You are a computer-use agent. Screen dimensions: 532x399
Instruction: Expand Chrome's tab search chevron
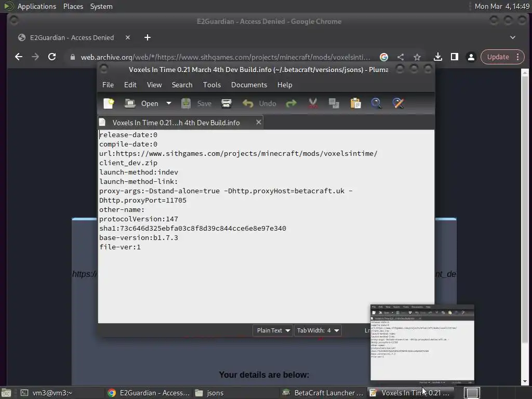click(513, 37)
